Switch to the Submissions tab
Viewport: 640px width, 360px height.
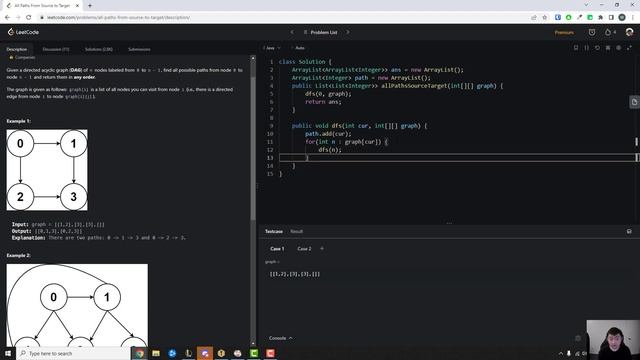(x=139, y=49)
